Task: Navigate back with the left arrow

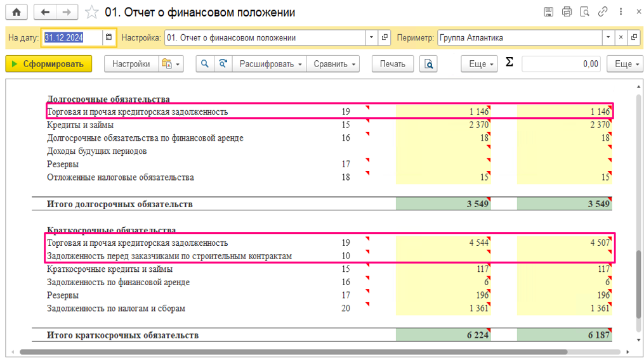Action: 45,12
